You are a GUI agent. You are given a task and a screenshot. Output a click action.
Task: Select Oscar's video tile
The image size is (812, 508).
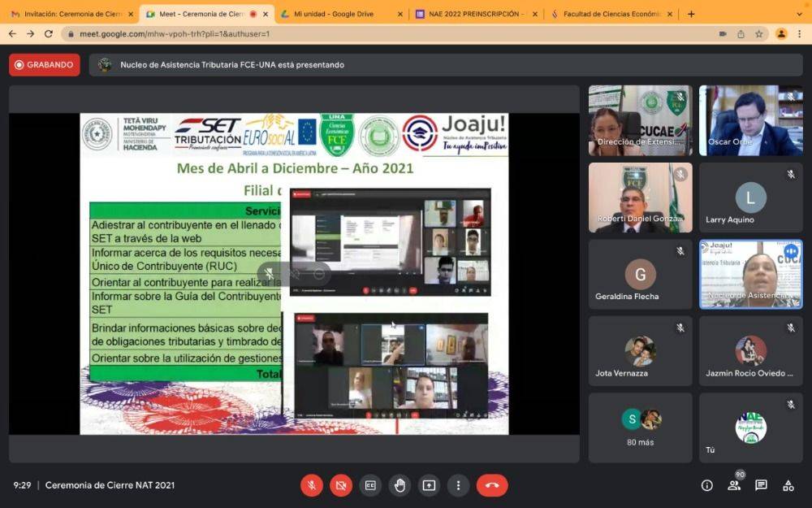click(x=750, y=120)
